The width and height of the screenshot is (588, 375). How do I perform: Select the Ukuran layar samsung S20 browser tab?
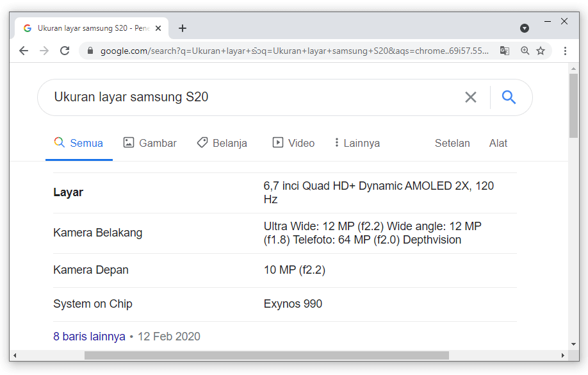(x=92, y=28)
